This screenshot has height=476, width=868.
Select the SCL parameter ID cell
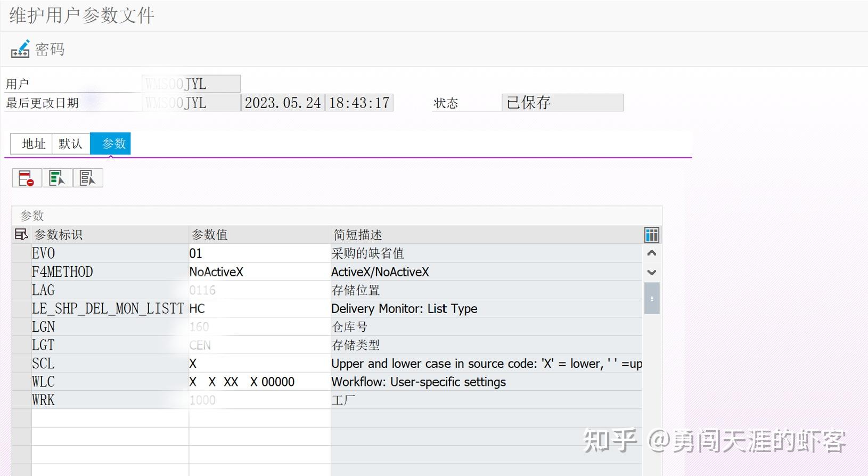pos(110,363)
